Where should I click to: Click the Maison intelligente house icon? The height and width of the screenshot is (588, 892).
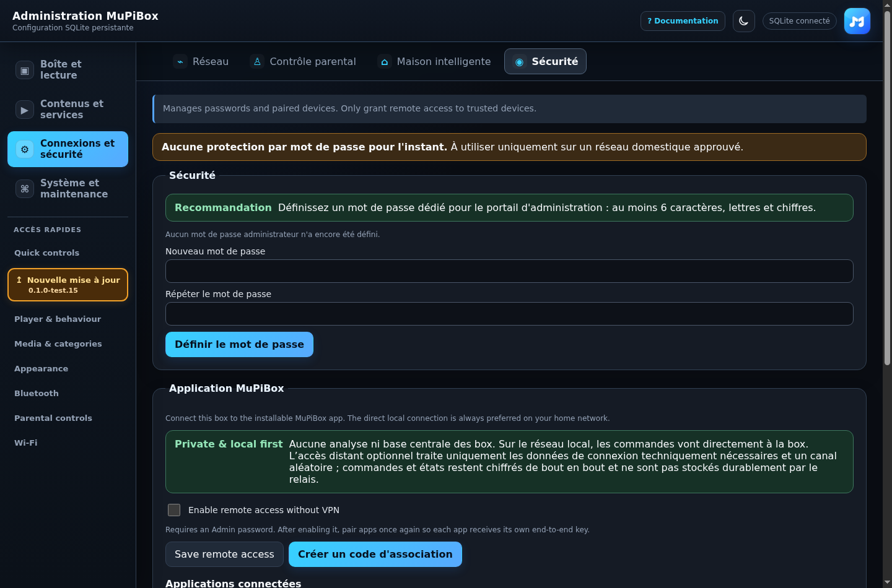385,61
